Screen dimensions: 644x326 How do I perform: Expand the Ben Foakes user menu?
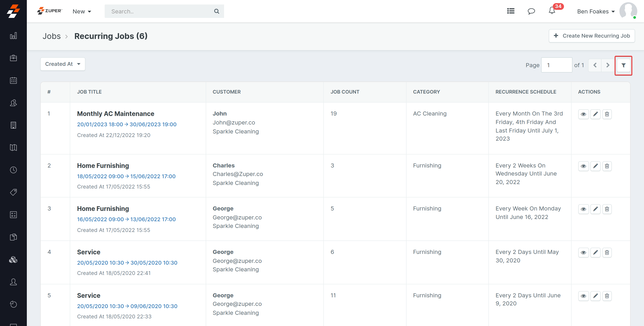coord(596,11)
